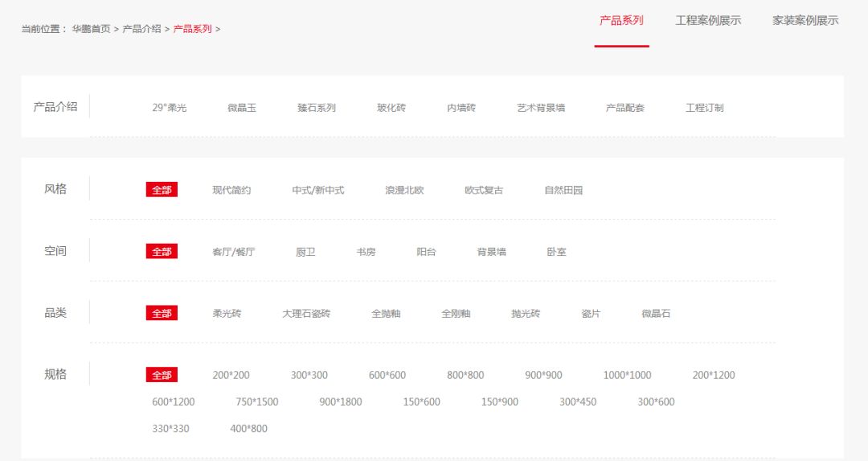Open the 29°柔光 product category

pyautogui.click(x=170, y=108)
